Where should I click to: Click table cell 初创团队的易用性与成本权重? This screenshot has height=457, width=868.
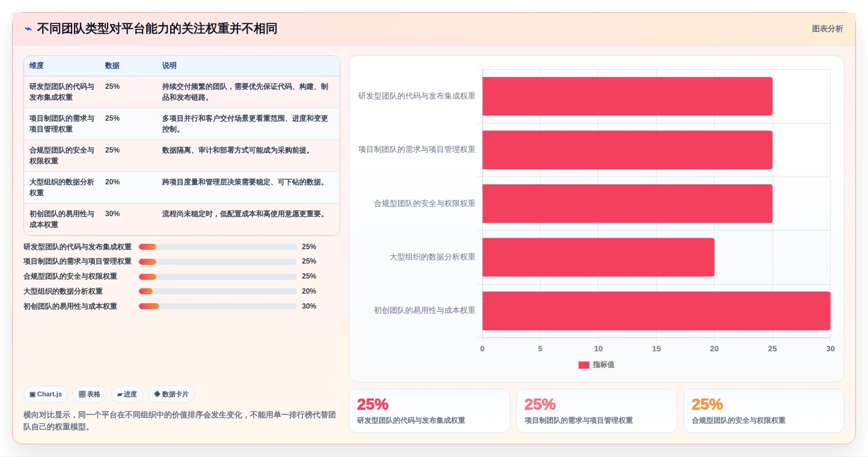coord(62,219)
